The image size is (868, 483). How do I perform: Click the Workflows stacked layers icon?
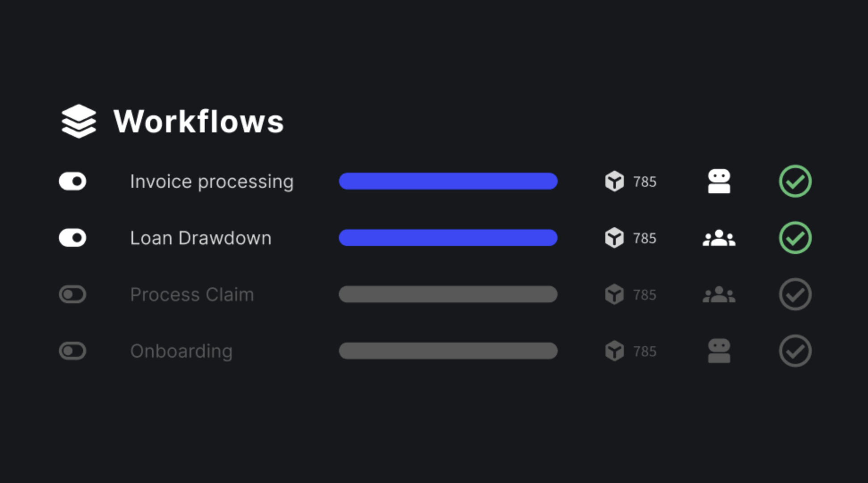point(79,121)
